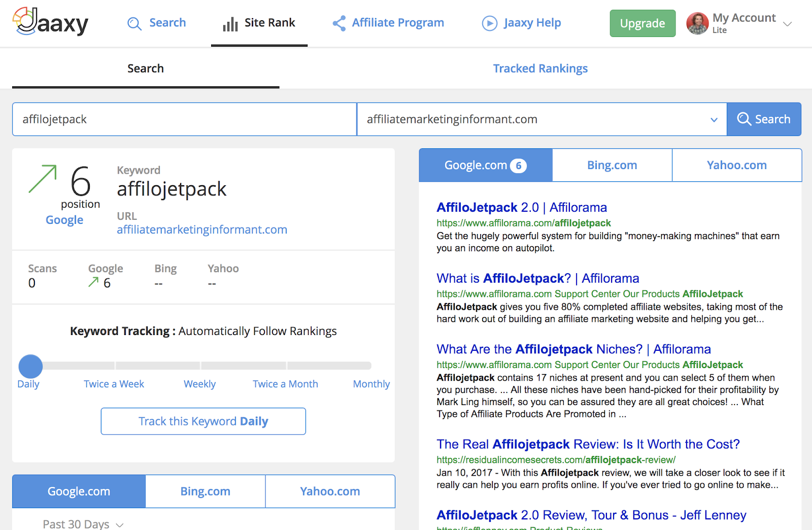Open the What is AffiloJetpack? result
Image resolution: width=812 pixels, height=530 pixels.
point(538,278)
